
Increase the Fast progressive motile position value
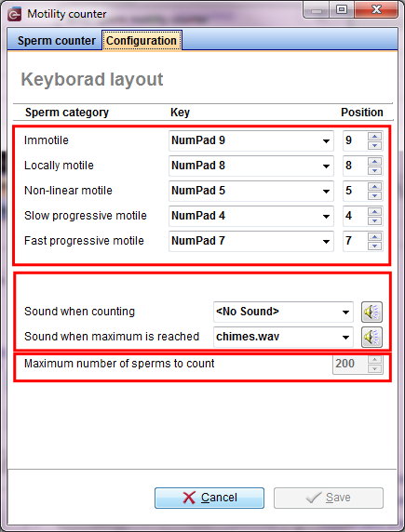click(x=375, y=237)
